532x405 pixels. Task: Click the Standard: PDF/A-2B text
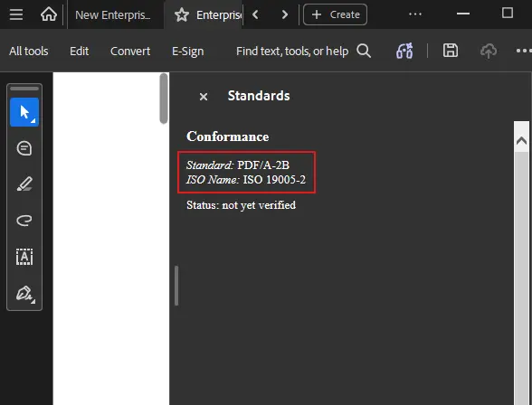click(237, 165)
